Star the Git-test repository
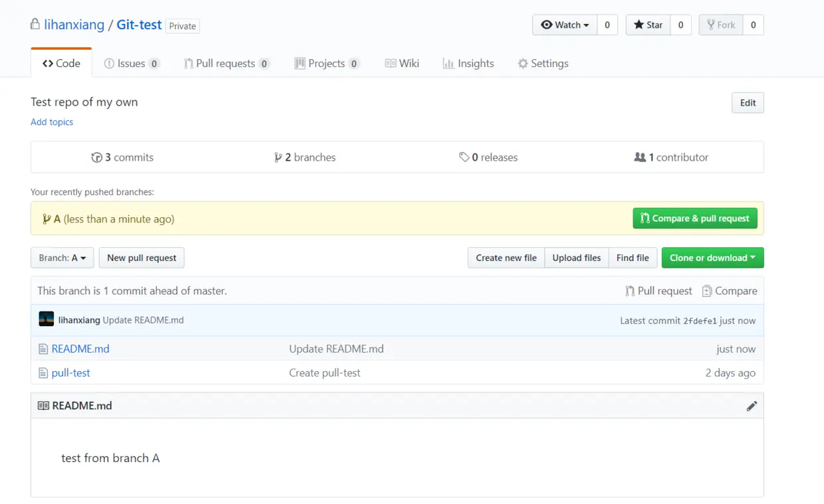Viewport: 824px width, 504px height. point(648,25)
